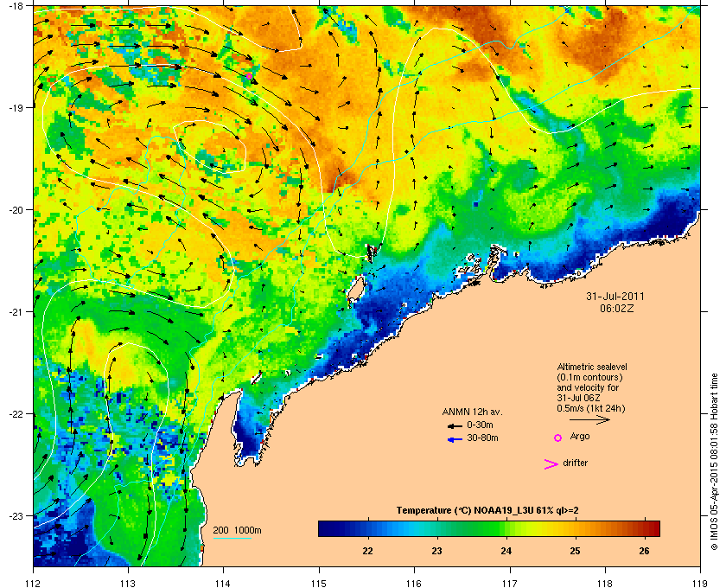Click the longitude axis label 119
726x588 pixels.
(x=700, y=583)
